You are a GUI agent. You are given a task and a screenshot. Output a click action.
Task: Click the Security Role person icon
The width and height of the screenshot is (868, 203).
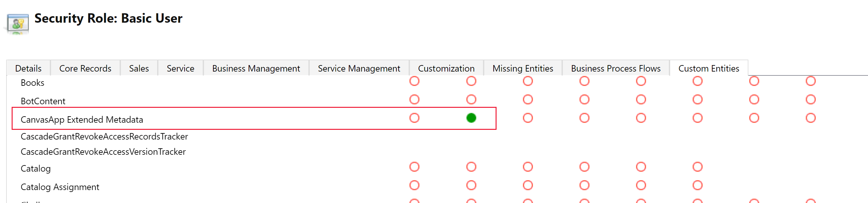17,23
